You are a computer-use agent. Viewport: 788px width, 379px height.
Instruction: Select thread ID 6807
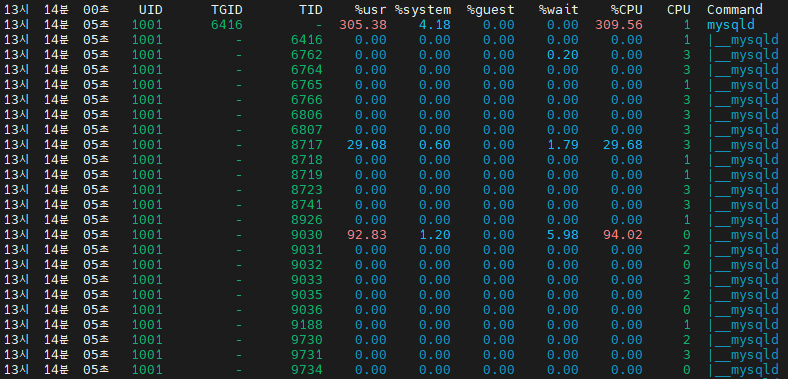307,130
